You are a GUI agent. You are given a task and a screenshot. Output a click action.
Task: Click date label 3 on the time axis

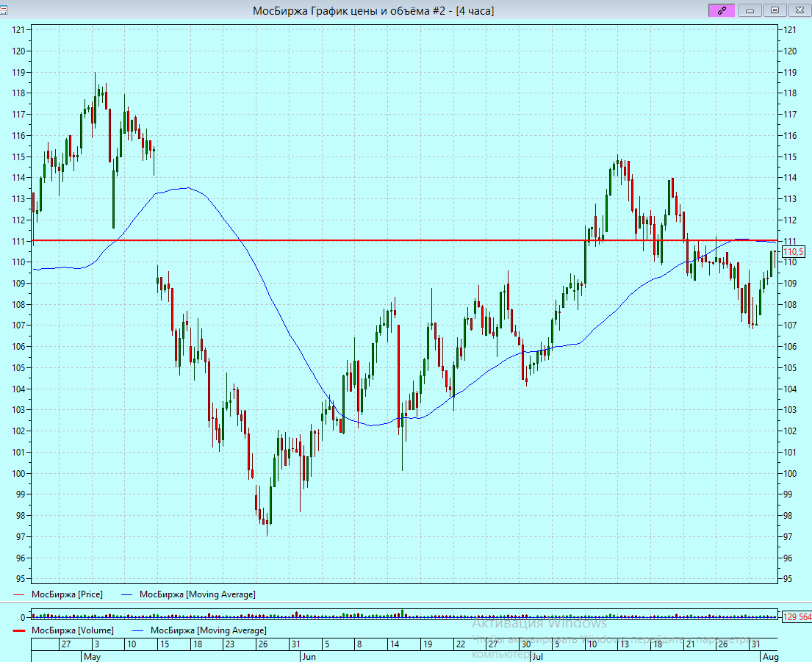click(x=97, y=644)
